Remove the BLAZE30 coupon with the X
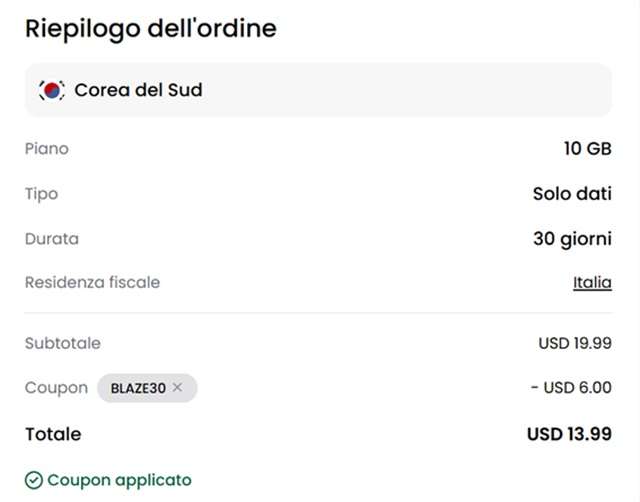This screenshot has width=640, height=502. pyautogui.click(x=177, y=388)
